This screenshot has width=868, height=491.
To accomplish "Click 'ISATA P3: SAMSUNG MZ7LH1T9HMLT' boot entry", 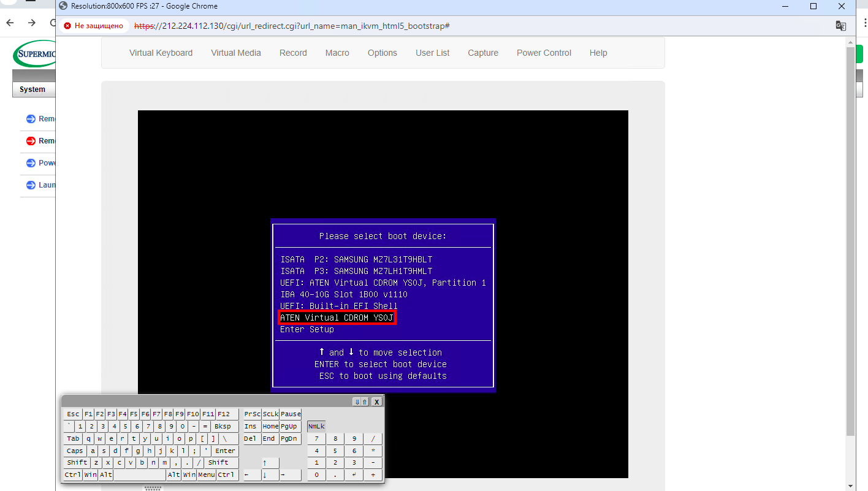I will (356, 271).
